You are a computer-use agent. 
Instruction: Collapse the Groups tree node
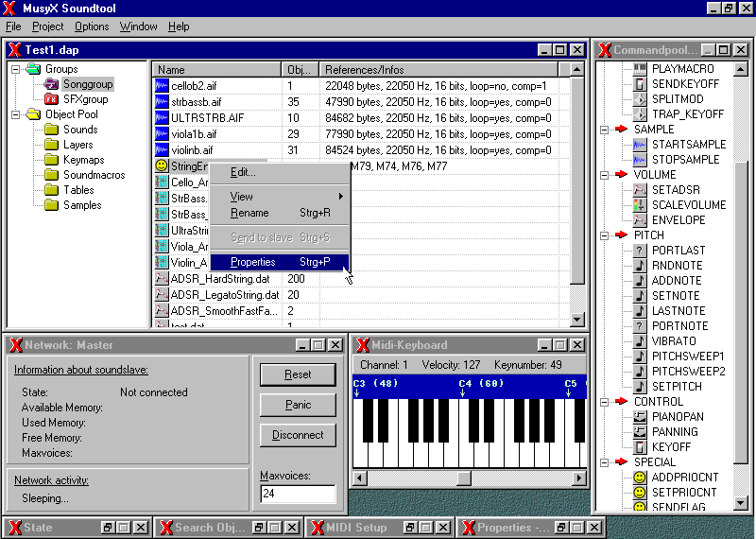(15, 69)
